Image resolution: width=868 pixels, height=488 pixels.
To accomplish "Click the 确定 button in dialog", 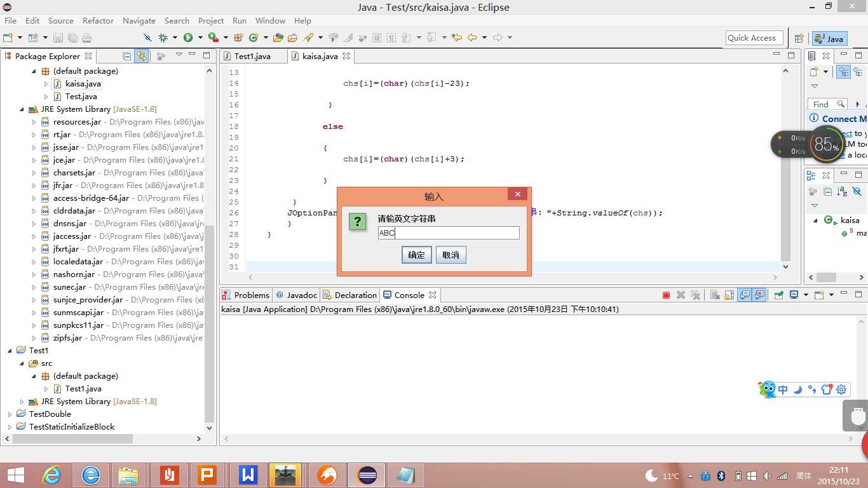I will (x=416, y=255).
